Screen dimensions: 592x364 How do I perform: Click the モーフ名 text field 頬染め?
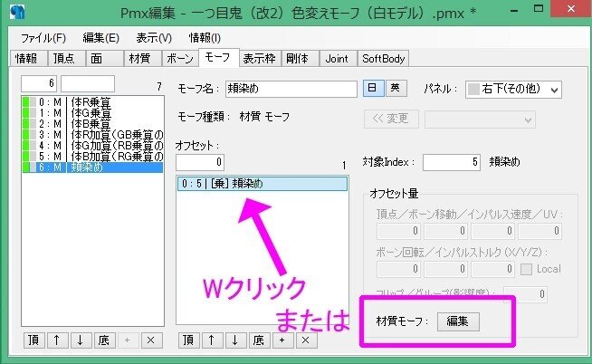(x=291, y=89)
